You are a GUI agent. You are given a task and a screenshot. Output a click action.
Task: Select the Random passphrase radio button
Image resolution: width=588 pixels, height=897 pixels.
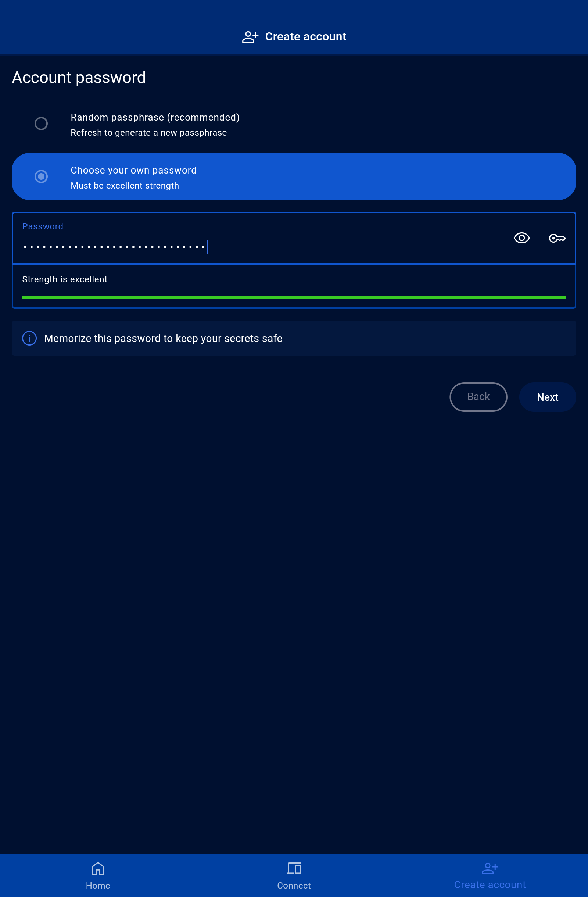pos(41,124)
